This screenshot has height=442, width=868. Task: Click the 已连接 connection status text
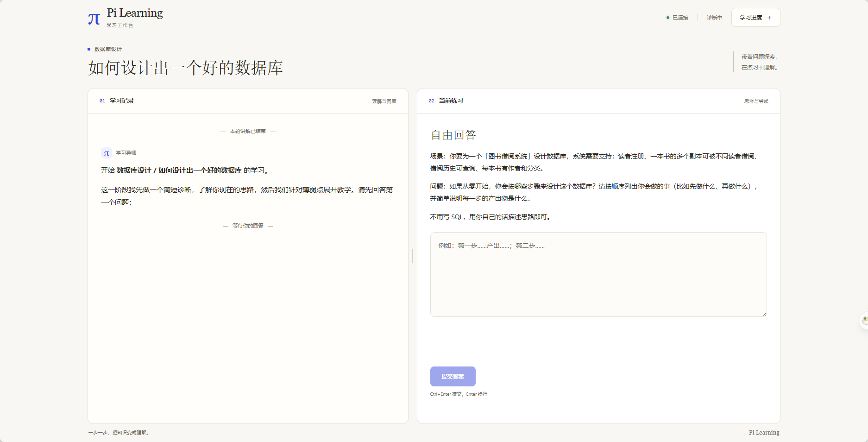click(680, 18)
